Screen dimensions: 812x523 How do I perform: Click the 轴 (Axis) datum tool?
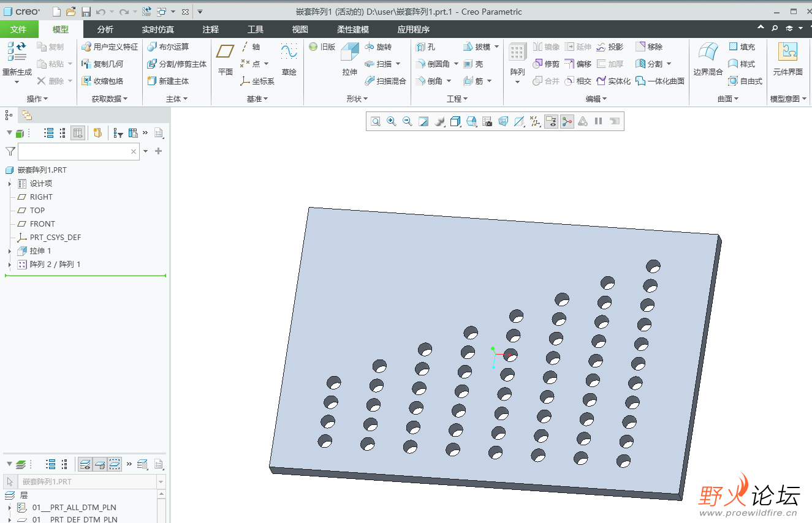pos(251,47)
